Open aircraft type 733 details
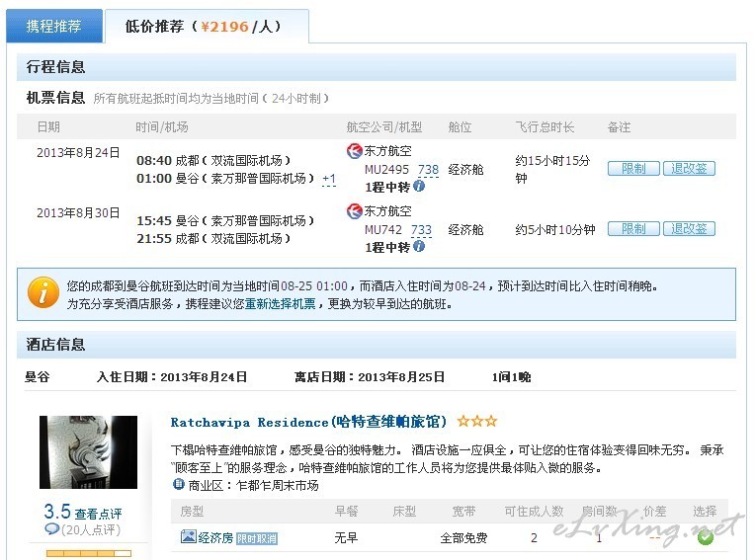The width and height of the screenshot is (755, 560). (x=421, y=230)
